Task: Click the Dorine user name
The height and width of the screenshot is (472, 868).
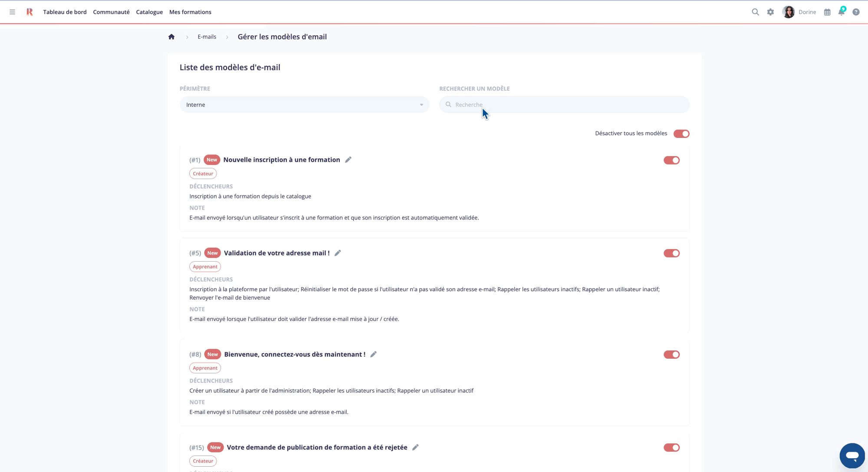Action: [x=807, y=12]
